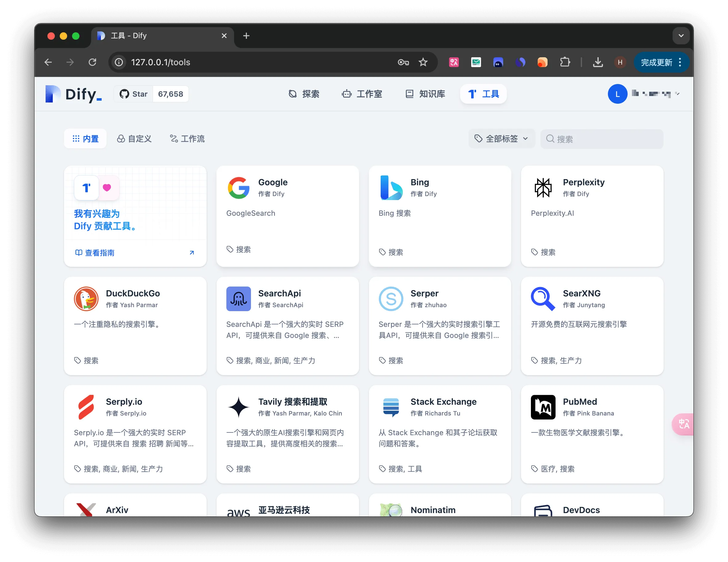Click the 医疗, 搜索 tag on PubMed
Image resolution: width=728 pixels, height=562 pixels.
(557, 469)
